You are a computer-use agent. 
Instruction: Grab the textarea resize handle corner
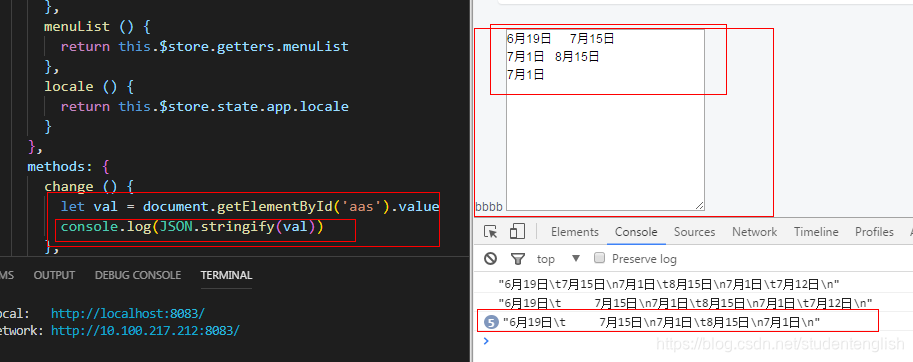coord(699,205)
